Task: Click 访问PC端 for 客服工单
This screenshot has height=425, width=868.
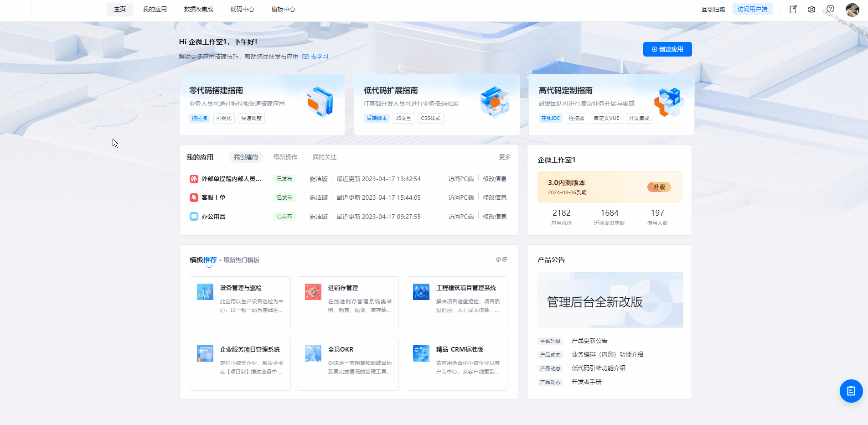Action: (461, 197)
